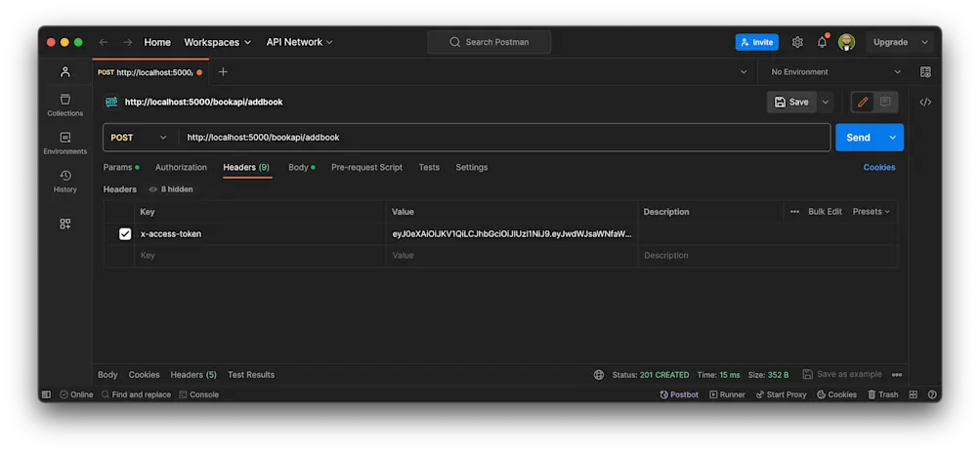The width and height of the screenshot is (980, 453).
Task: Open the blue Cookies link beside request tabs
Action: (x=878, y=168)
